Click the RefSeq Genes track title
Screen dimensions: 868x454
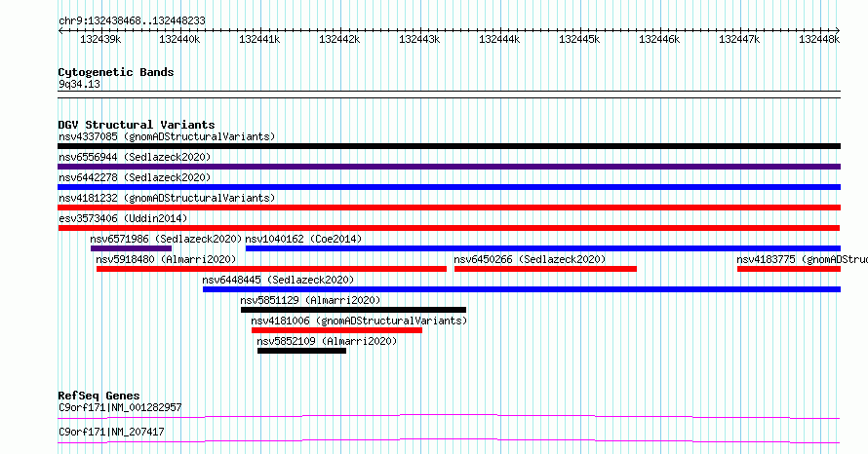pyautogui.click(x=99, y=396)
